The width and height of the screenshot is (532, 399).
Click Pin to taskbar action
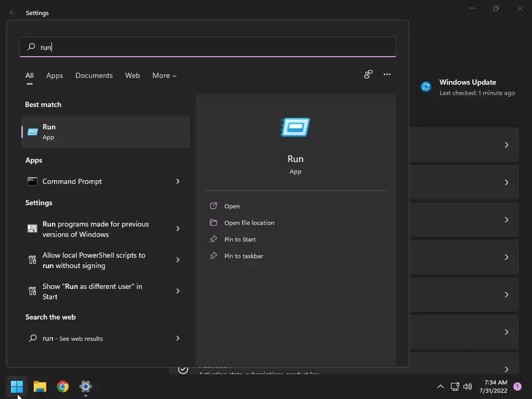(x=244, y=256)
